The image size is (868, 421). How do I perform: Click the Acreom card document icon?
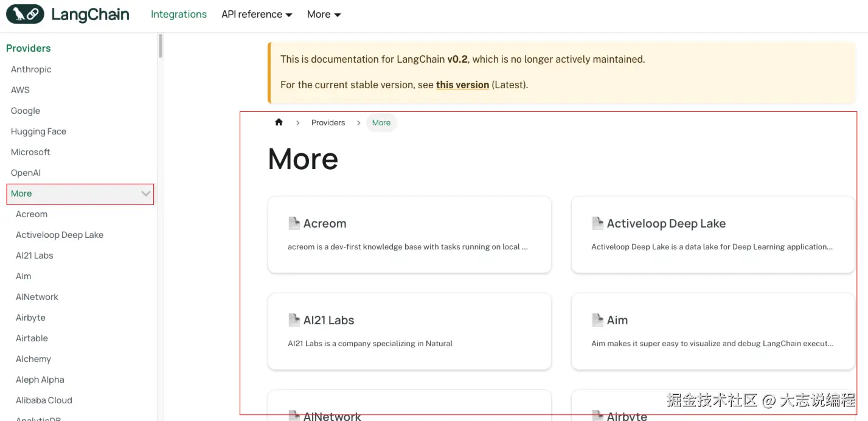click(294, 223)
